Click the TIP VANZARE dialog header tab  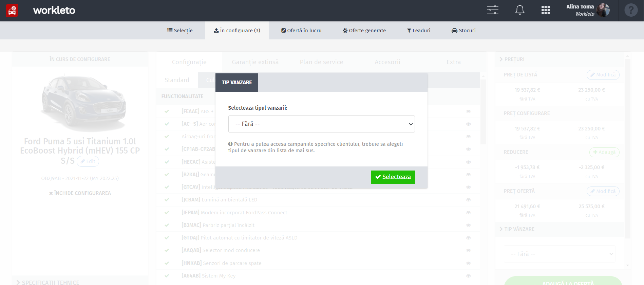click(237, 83)
